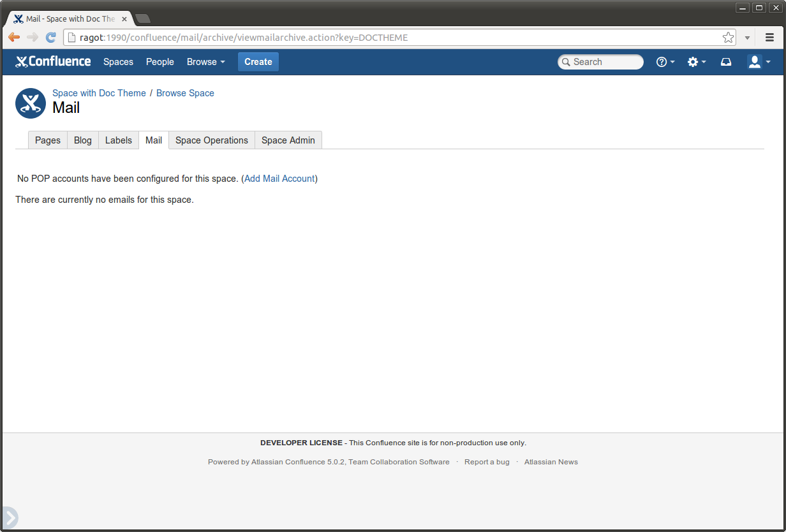Expand the sidebar with bottom-left chevron

click(9, 517)
